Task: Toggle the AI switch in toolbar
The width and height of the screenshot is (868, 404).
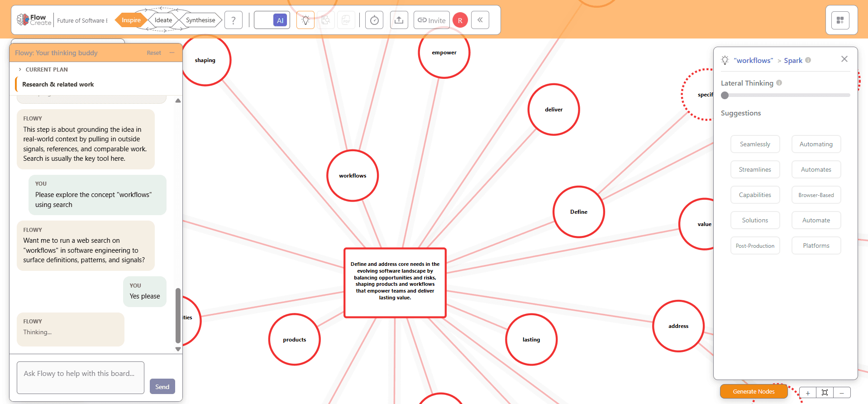Action: click(272, 20)
